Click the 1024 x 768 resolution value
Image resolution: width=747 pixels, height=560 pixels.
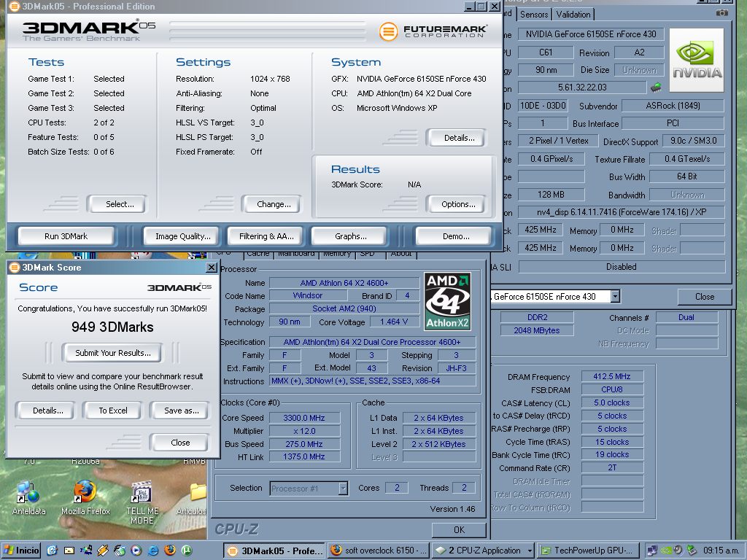[270, 79]
